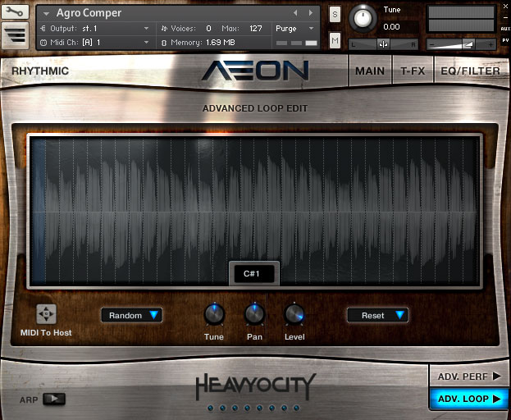Switch to the T-FX tab
This screenshot has height=420, width=511.
(x=413, y=71)
